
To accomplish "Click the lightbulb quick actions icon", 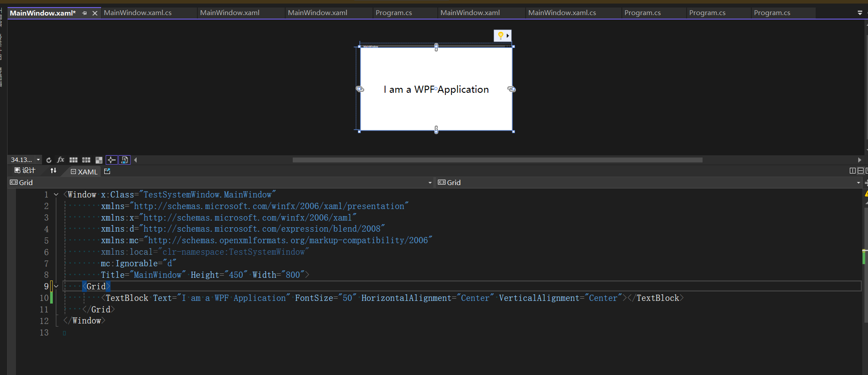I will coord(501,36).
